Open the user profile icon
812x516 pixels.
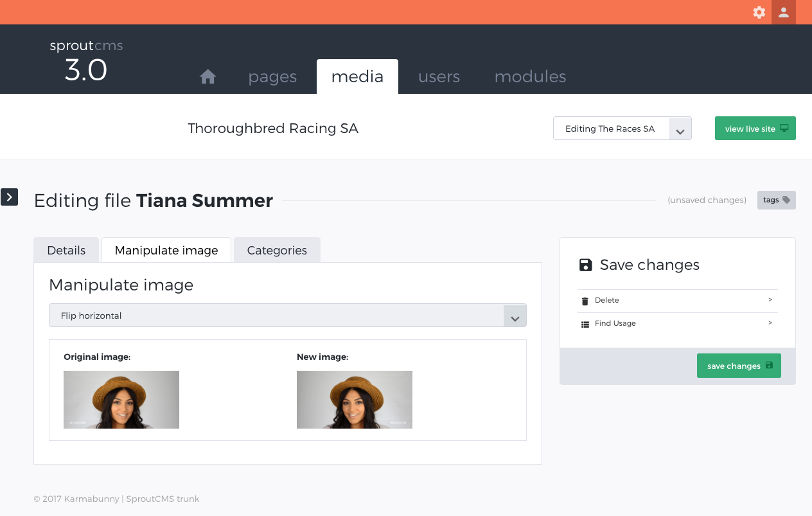(784, 12)
